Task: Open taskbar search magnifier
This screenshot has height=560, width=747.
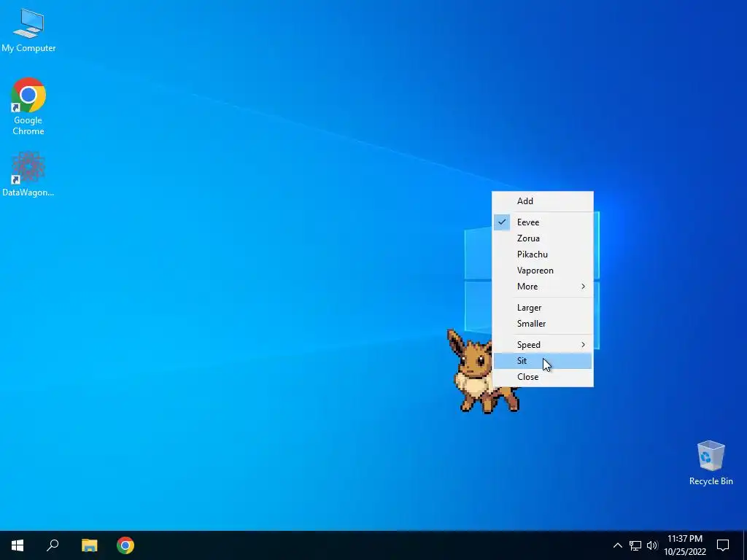Action: coord(53,545)
